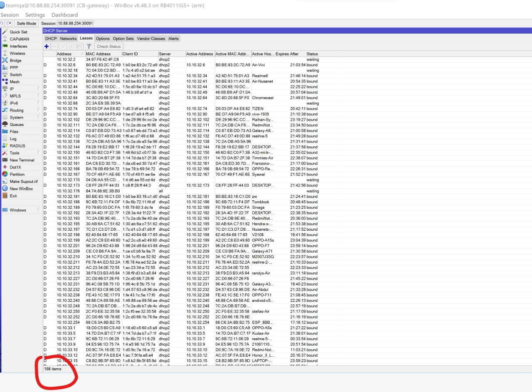Open the Settings menu

(35, 15)
